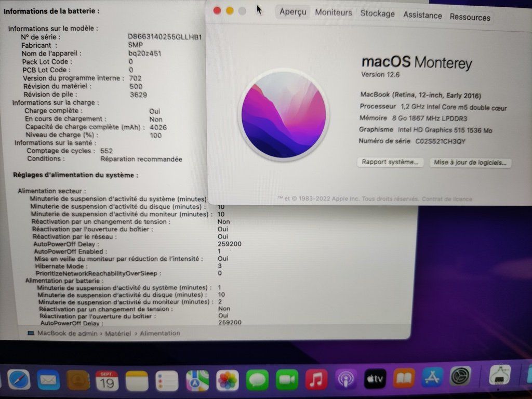Open Calendar showing Sept. 19
532x399 pixels.
pyautogui.click(x=107, y=380)
